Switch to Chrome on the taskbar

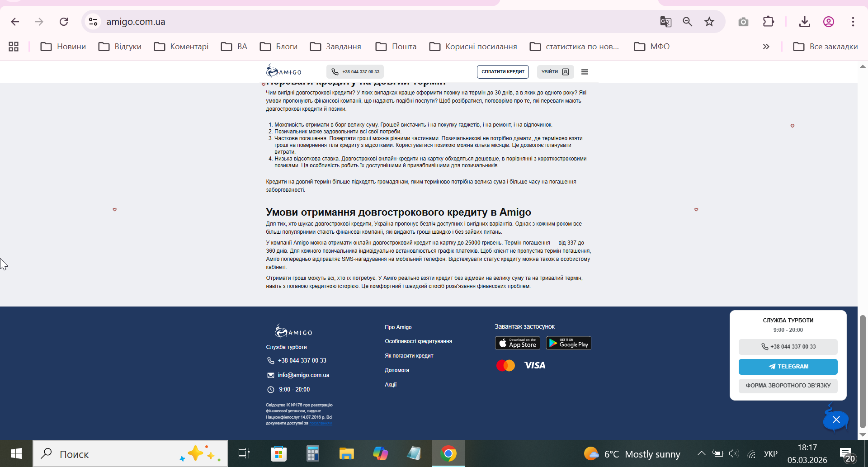tap(448, 453)
